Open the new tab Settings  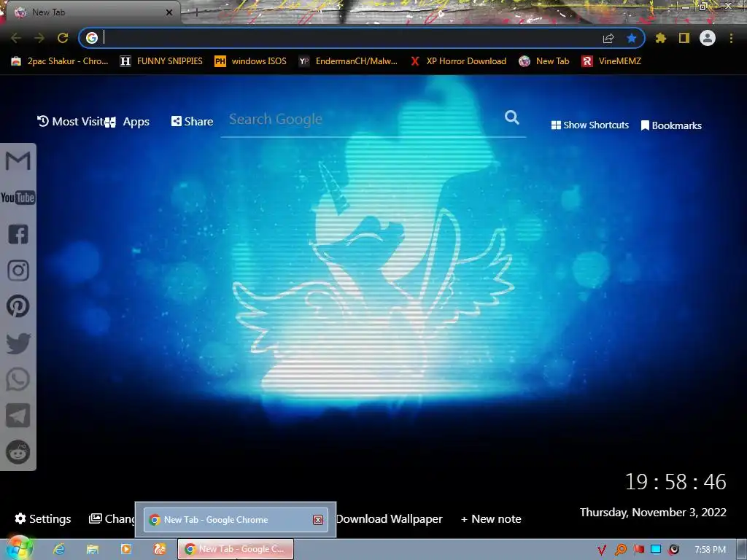pos(43,518)
